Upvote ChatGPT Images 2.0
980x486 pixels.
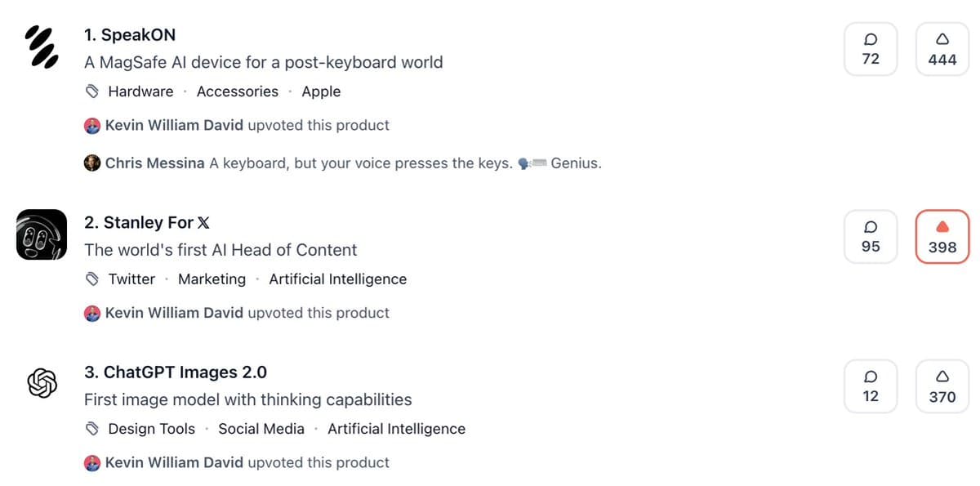point(942,386)
